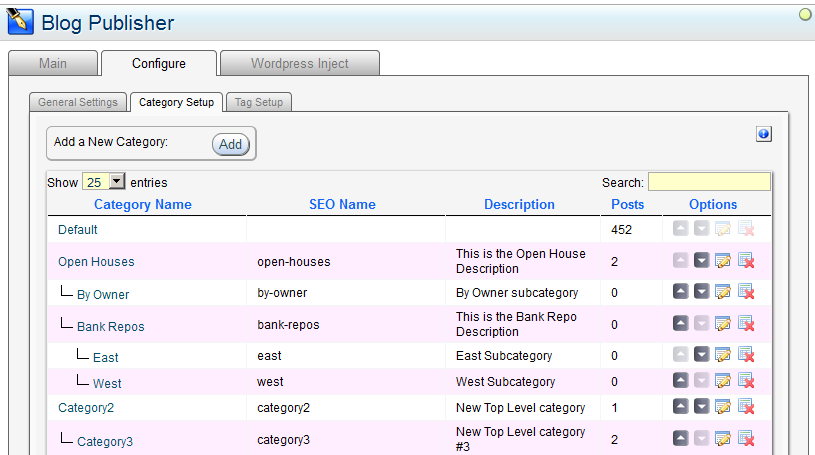
Task: Edit the West subcategory
Action: click(723, 380)
